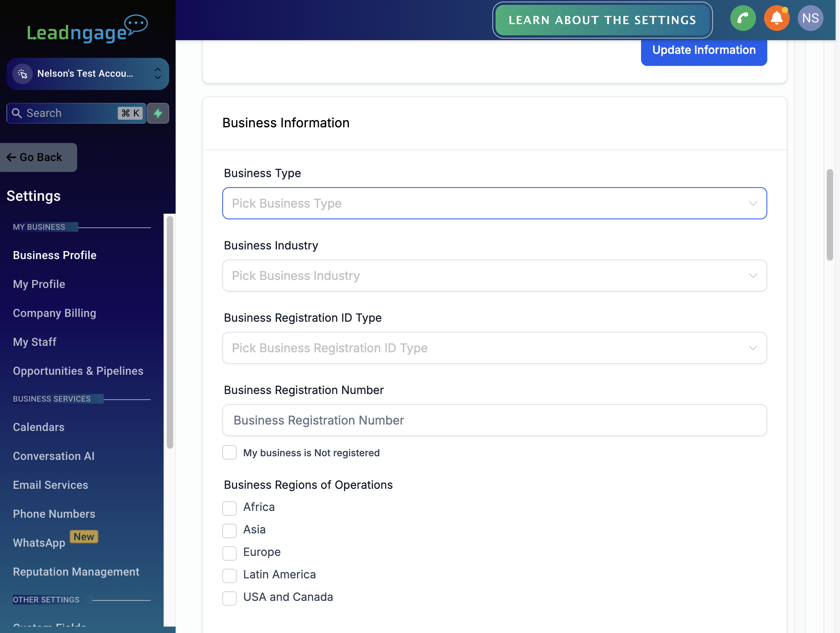
Task: Tick the Africa region checkbox
Action: tap(229, 508)
